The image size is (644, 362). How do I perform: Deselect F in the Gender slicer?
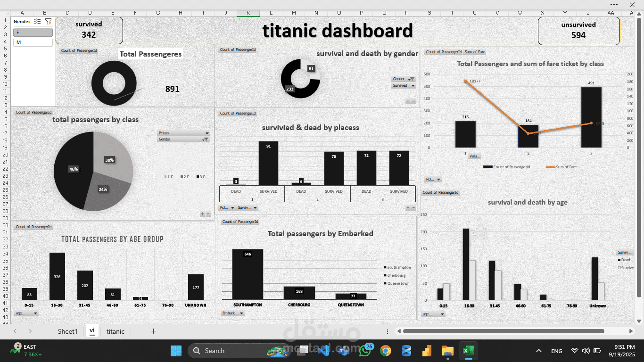click(x=33, y=32)
